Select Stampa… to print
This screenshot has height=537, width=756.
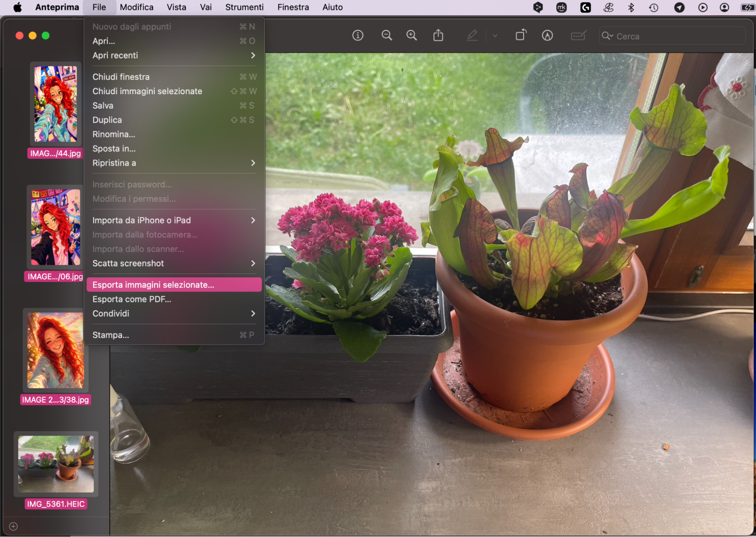174,335
